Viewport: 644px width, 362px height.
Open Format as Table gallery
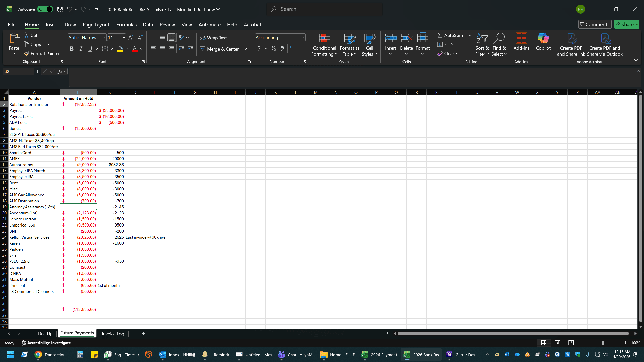pyautogui.click(x=349, y=45)
